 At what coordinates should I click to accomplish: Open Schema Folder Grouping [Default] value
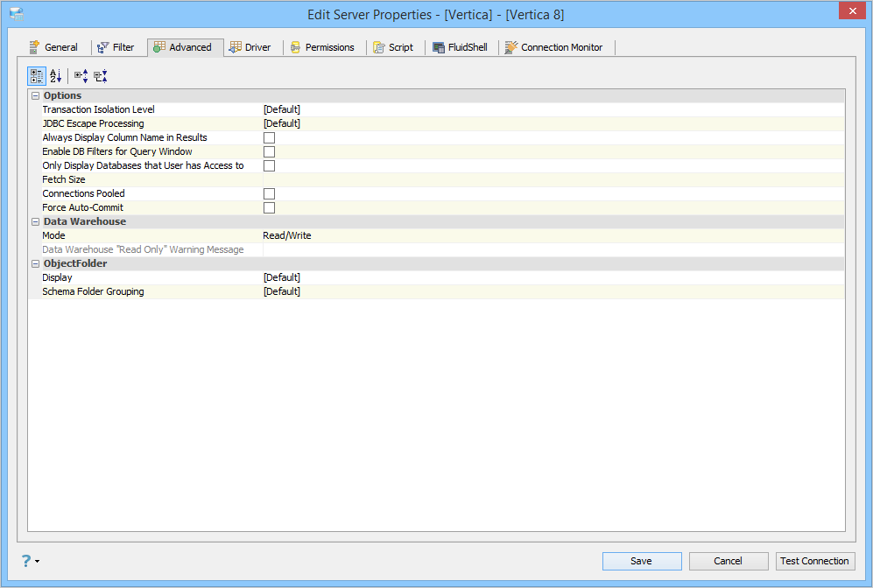coord(553,291)
